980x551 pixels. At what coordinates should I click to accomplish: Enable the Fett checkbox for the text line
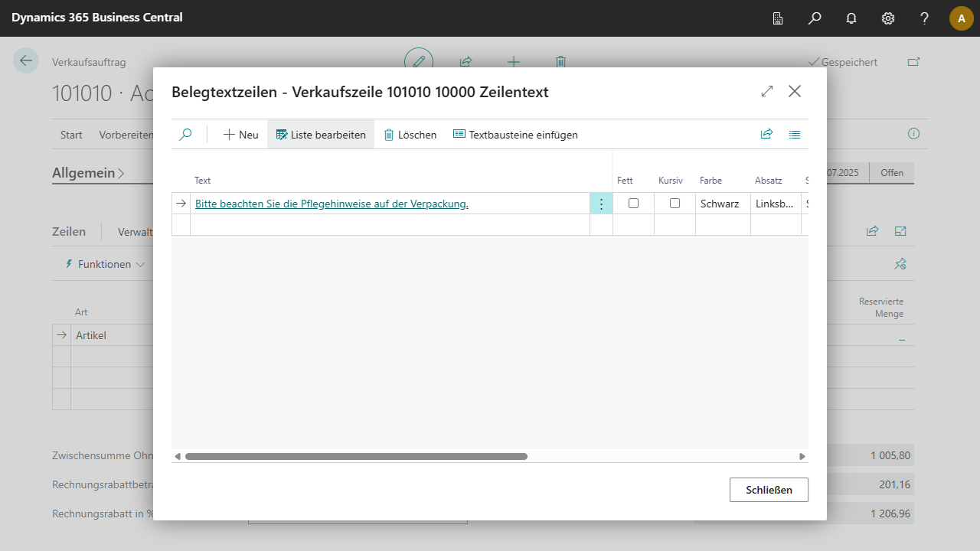(x=633, y=204)
